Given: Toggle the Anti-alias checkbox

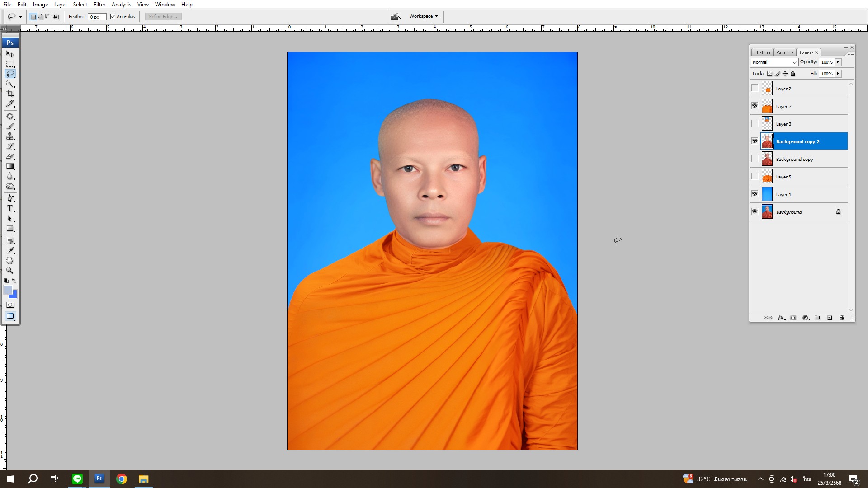Looking at the screenshot, I should point(113,17).
